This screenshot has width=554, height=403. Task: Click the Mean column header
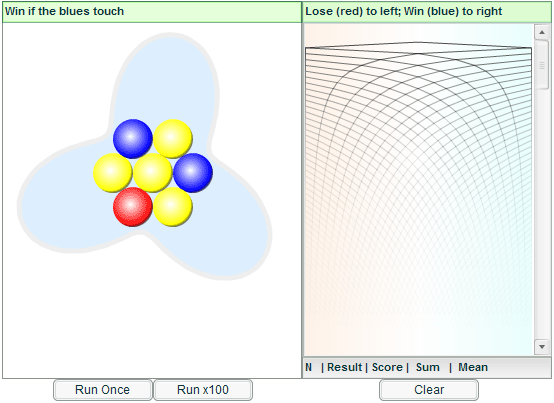(x=473, y=367)
